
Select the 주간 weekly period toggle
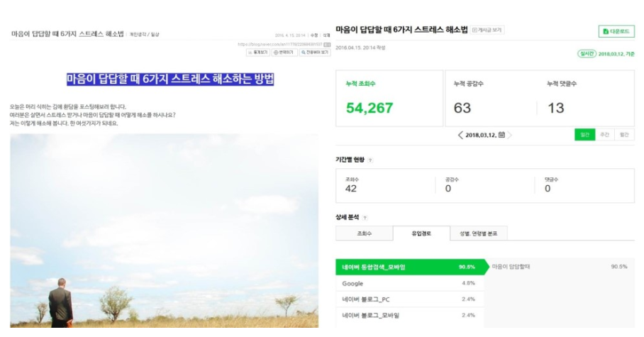[604, 135]
